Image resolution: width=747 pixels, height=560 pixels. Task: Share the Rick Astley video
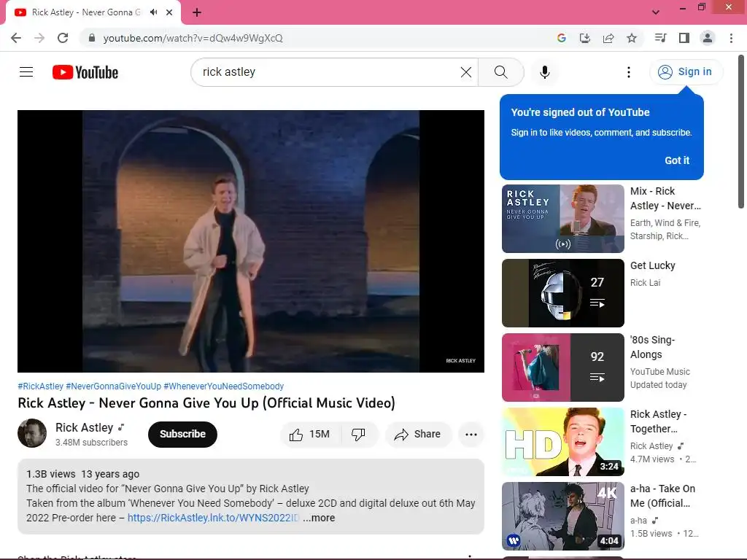(x=418, y=435)
